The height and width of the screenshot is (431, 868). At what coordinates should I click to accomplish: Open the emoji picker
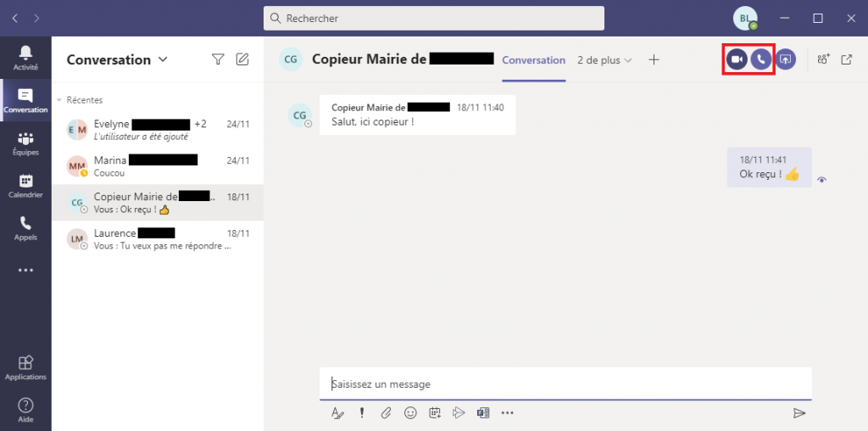coord(410,412)
